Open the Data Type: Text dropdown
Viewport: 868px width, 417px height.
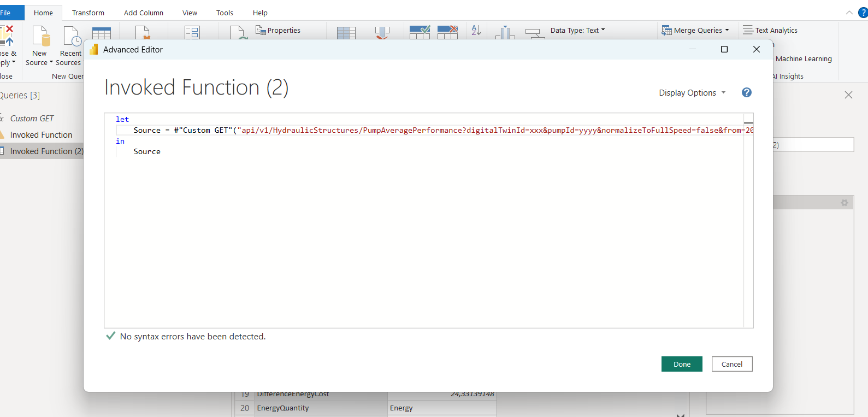pyautogui.click(x=577, y=30)
